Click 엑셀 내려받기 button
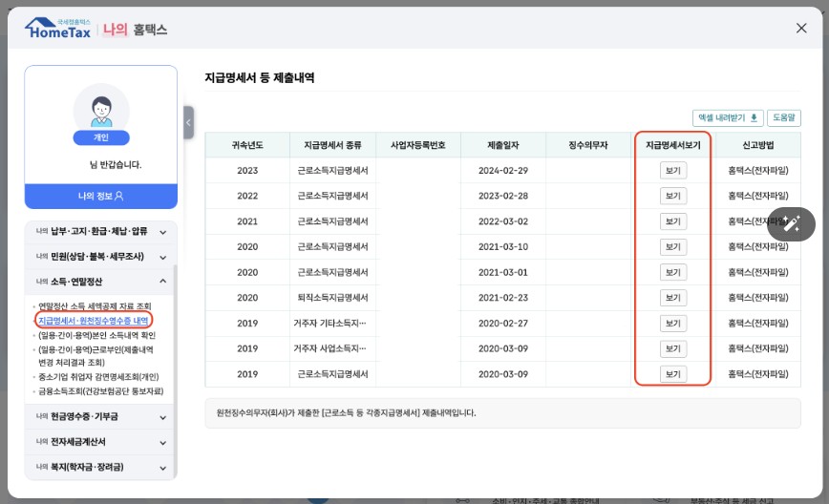 [728, 117]
